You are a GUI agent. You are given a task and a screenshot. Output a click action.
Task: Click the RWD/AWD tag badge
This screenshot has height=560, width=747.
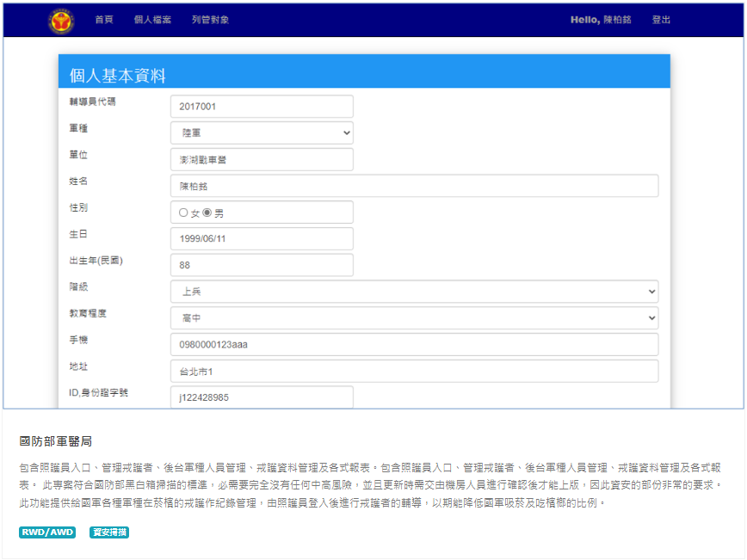click(47, 532)
